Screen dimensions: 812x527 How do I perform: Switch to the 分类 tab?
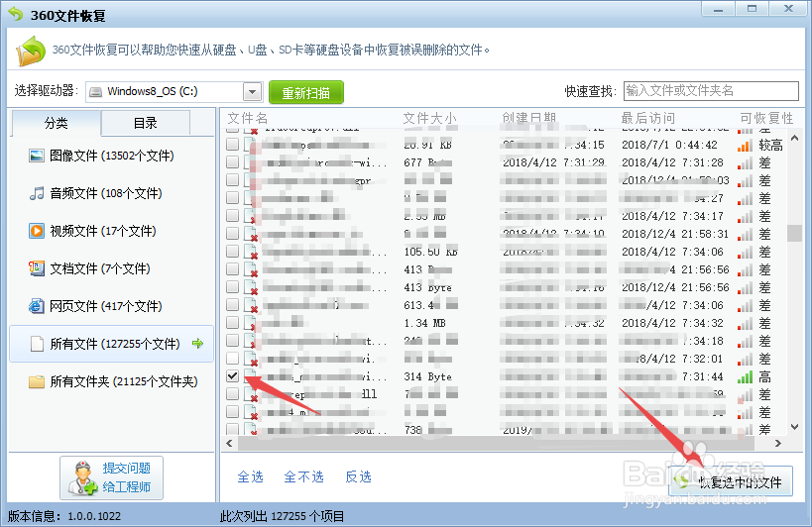tap(56, 123)
